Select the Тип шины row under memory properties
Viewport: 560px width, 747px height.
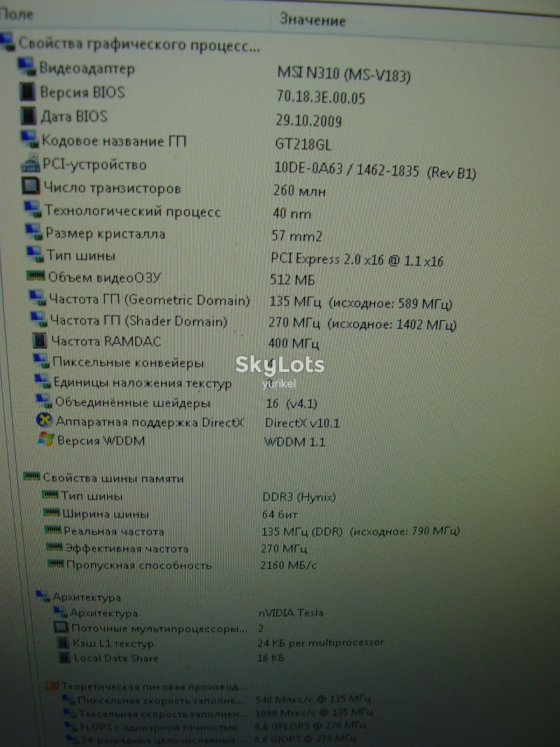[x=190, y=496]
